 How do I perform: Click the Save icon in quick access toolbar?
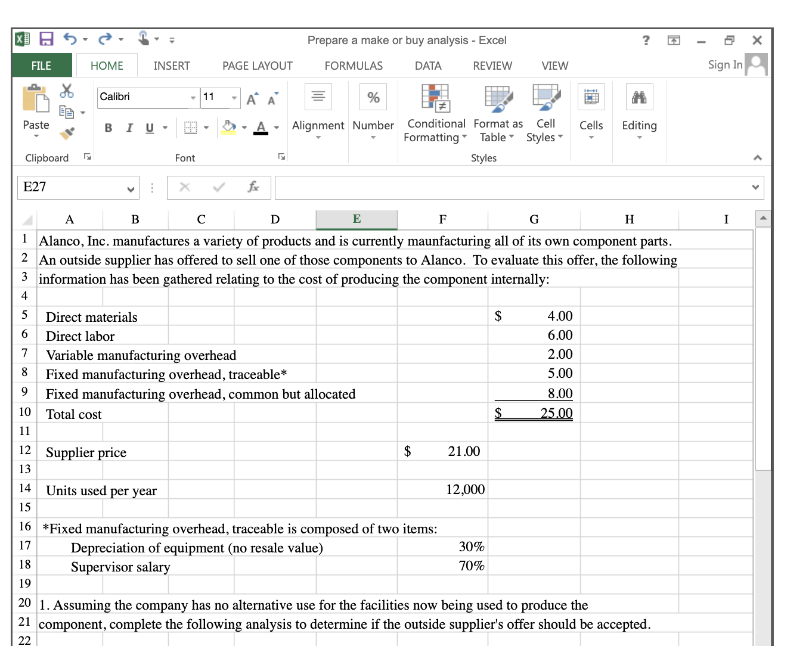[47, 39]
